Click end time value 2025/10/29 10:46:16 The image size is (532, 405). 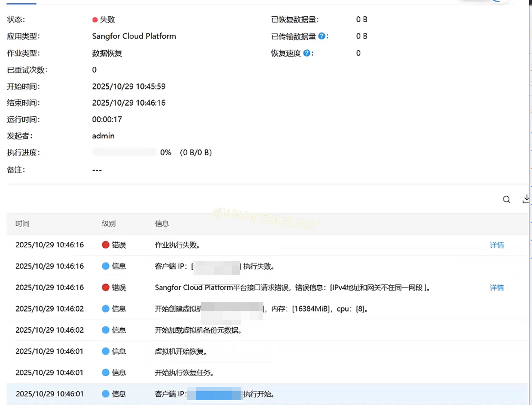tap(129, 103)
